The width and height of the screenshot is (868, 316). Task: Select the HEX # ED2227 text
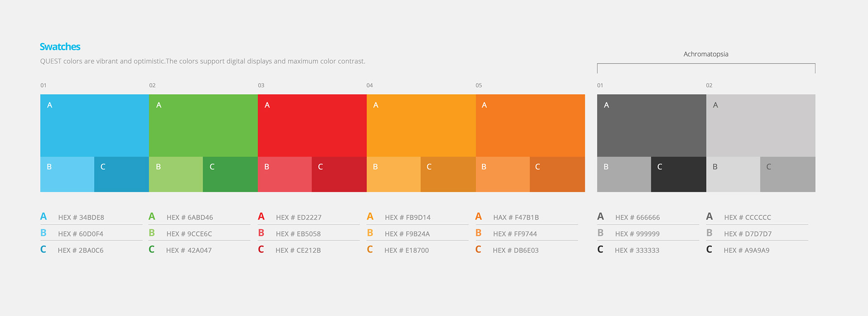[x=298, y=217]
